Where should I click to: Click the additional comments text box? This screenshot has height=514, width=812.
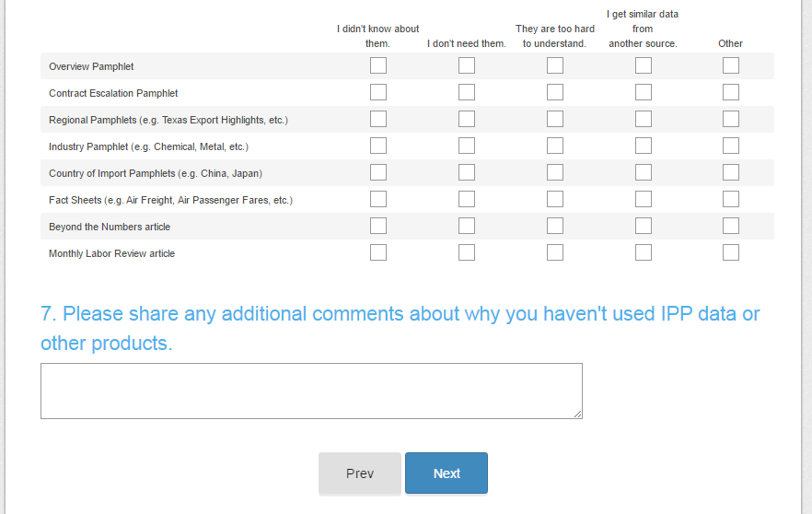[311, 391]
